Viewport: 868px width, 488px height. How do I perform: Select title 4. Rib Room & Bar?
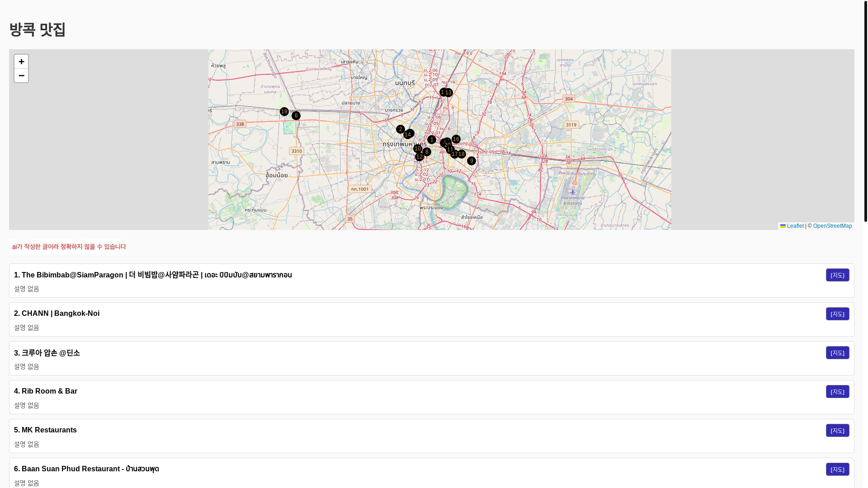click(46, 391)
